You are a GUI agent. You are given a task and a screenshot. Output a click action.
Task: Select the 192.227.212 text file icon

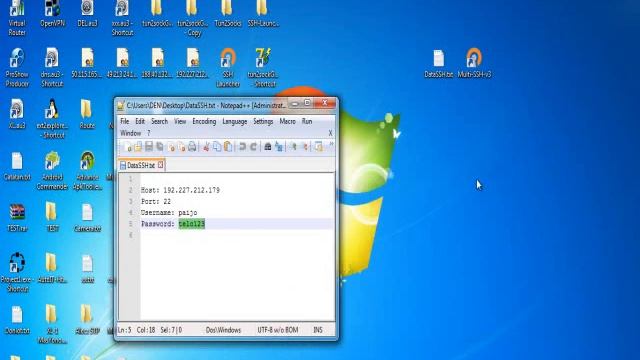(x=193, y=63)
